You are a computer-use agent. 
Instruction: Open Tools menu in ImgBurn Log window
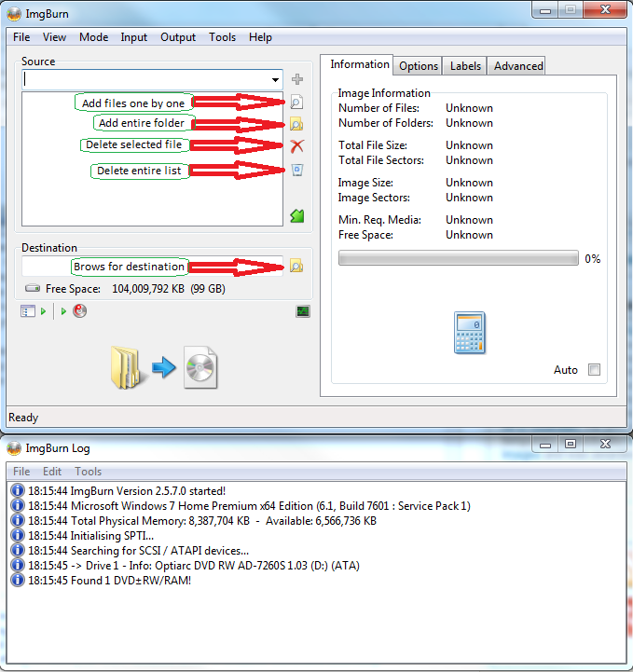point(88,472)
